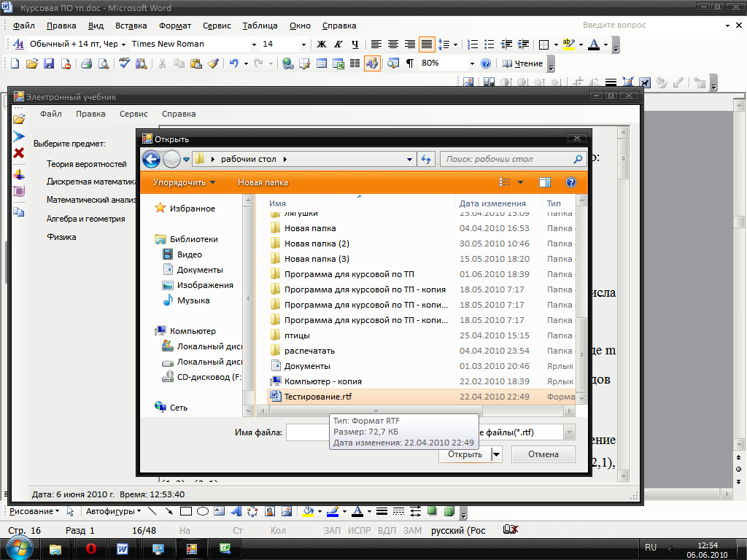The width and height of the screenshot is (747, 560).
Task: Select file Тестирование.rtf
Action: [421, 397]
